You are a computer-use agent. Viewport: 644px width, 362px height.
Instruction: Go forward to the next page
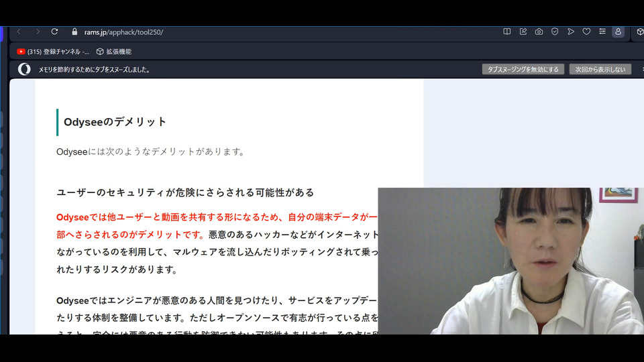tap(38, 32)
